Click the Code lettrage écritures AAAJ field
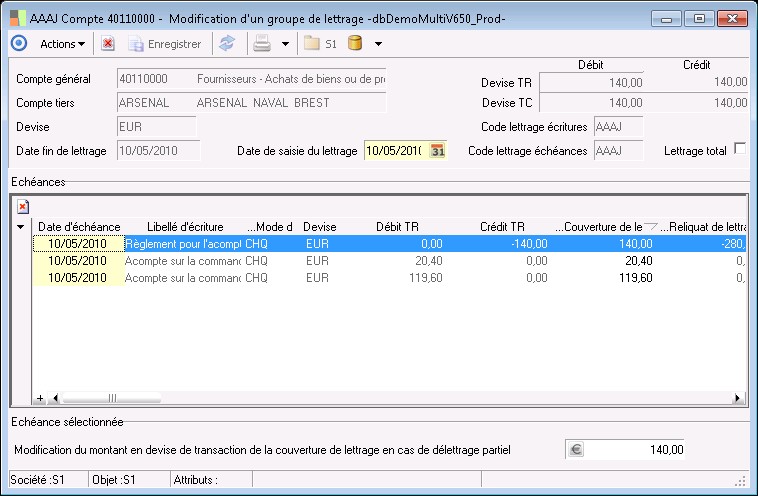 tap(618, 127)
